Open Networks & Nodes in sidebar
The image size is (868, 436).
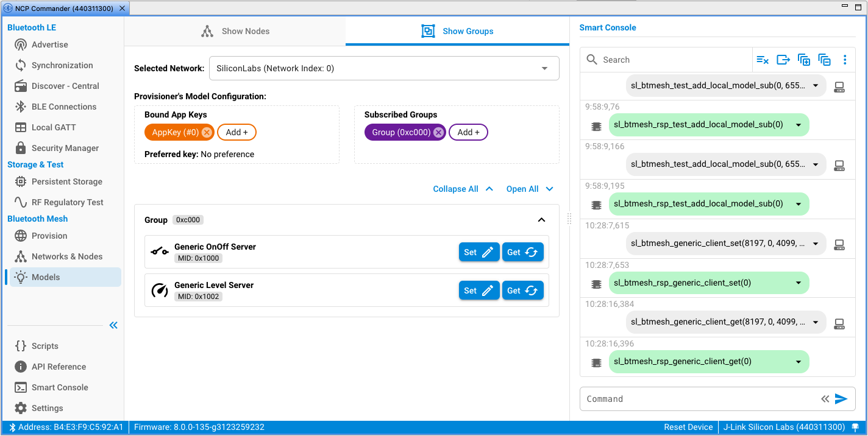(66, 256)
